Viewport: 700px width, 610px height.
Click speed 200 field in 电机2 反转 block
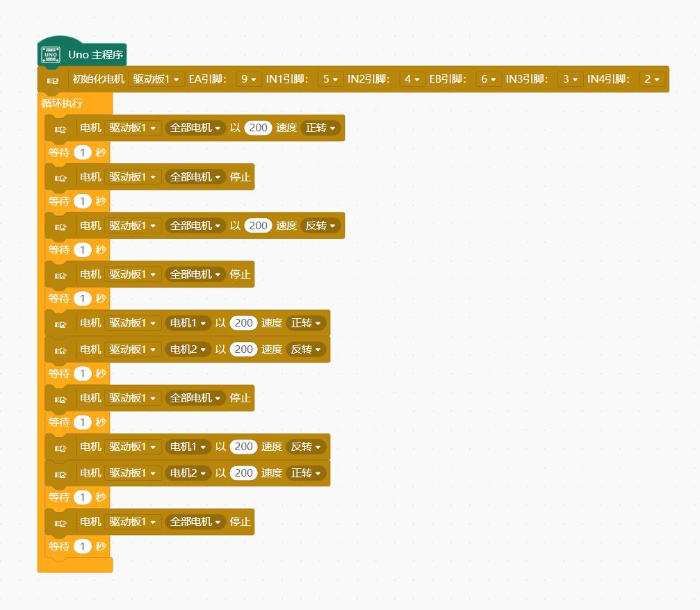pyautogui.click(x=244, y=349)
